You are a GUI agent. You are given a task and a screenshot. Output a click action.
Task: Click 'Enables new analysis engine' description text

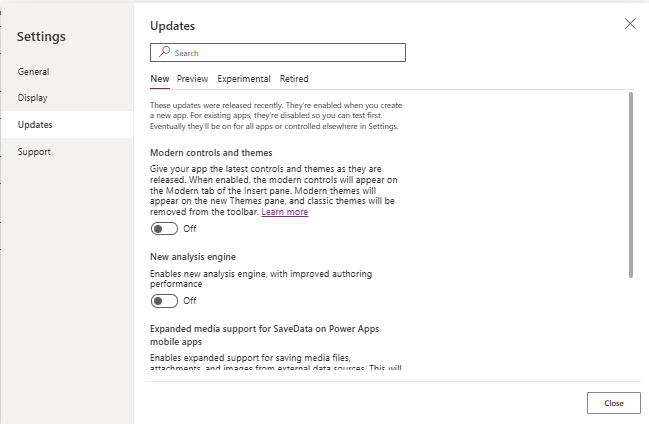[x=261, y=279]
